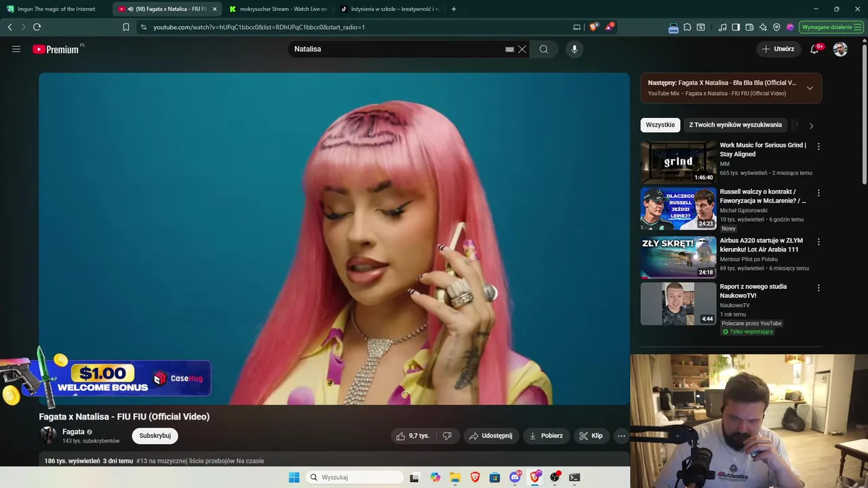868x488 pixels.
Task: Open Russell walczy o kontrakt video title
Action: pos(763,196)
